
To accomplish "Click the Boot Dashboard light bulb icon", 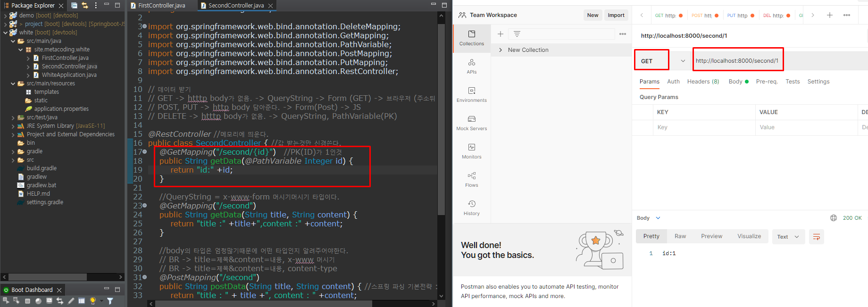I will [93, 300].
